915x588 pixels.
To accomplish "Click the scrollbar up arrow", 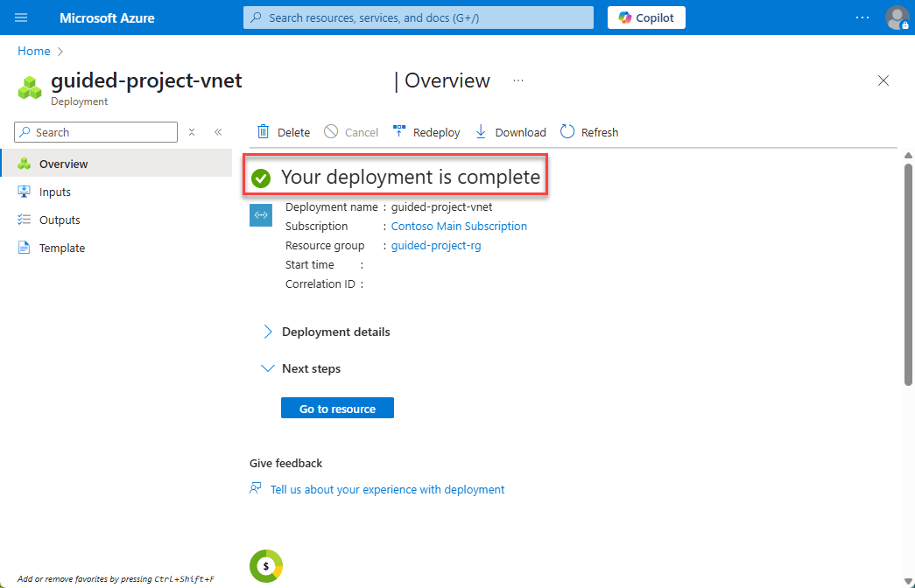I will pos(908,155).
